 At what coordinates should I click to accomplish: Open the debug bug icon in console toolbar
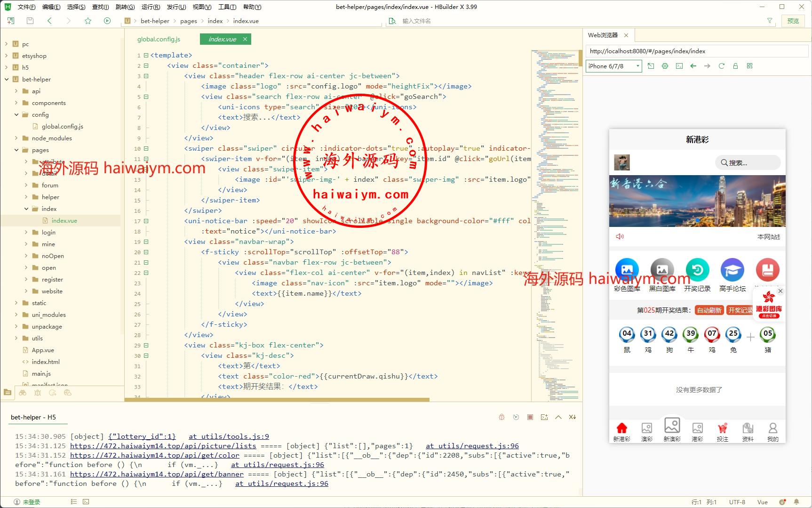[x=502, y=417]
